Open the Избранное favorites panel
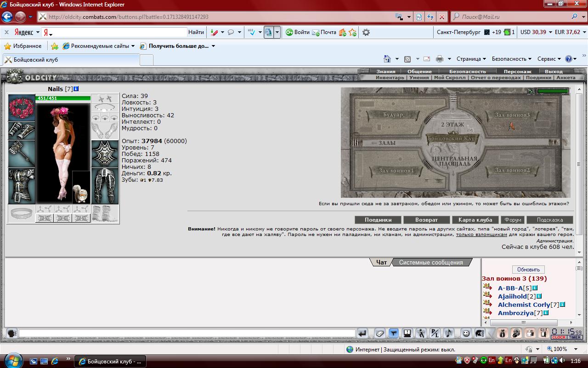 point(23,46)
